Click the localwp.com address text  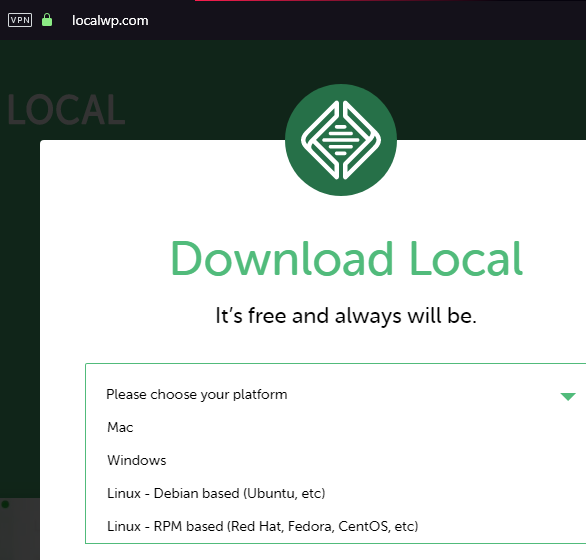click(110, 21)
